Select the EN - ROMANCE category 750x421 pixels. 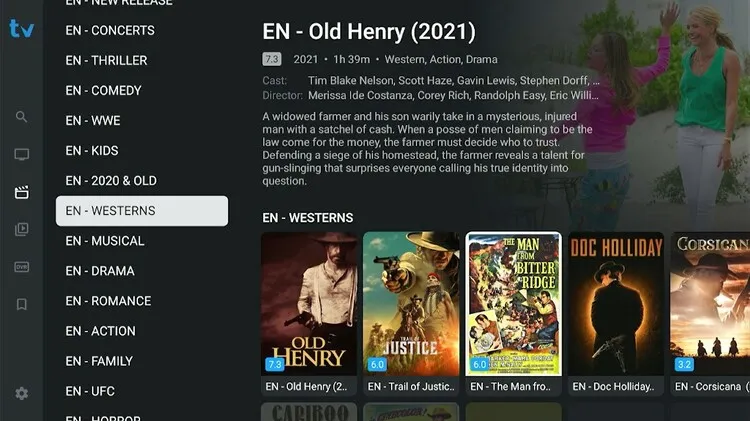[108, 301]
